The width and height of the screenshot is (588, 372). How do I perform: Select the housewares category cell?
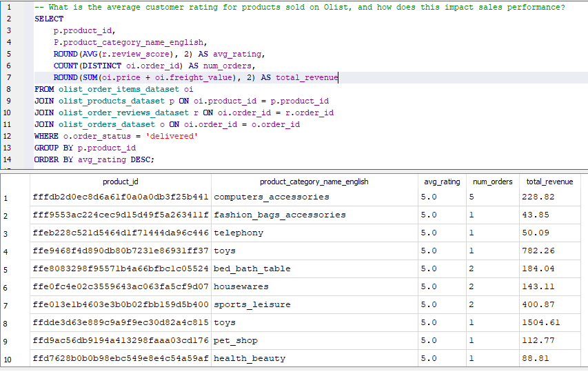(x=314, y=287)
